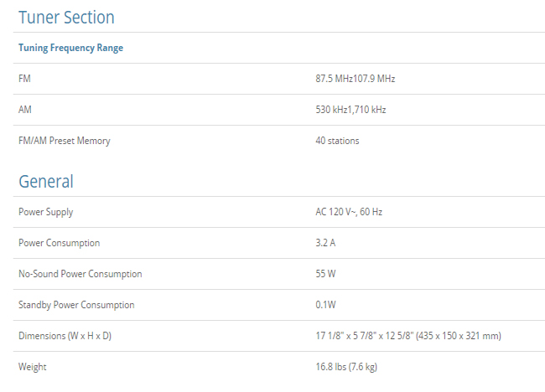Click the Power Consumption label
Image resolution: width=545 pixels, height=392 pixels.
(59, 243)
